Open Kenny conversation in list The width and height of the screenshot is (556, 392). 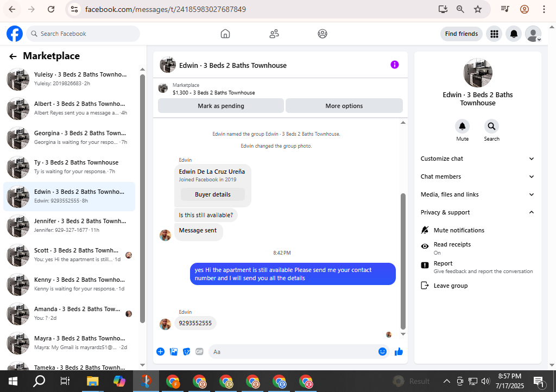(x=69, y=284)
